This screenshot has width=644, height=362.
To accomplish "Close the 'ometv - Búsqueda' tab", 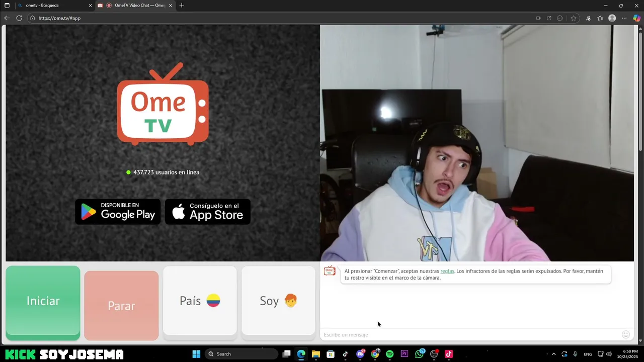I will tap(91, 6).
